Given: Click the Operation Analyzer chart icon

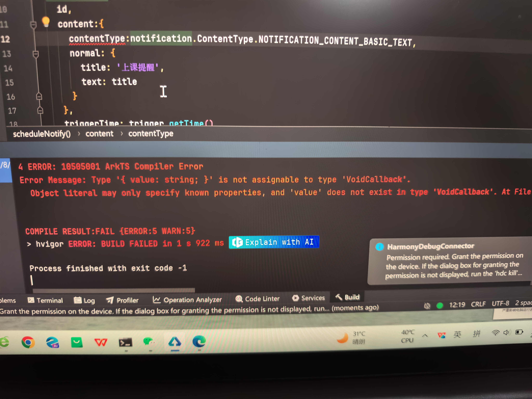Looking at the screenshot, I should click(x=157, y=299).
